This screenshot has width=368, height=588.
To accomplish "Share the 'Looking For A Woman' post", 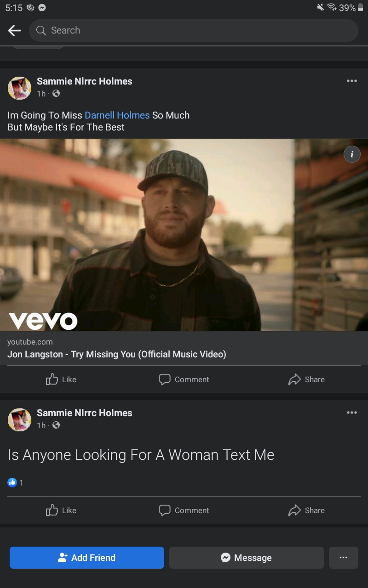I will coord(306,510).
